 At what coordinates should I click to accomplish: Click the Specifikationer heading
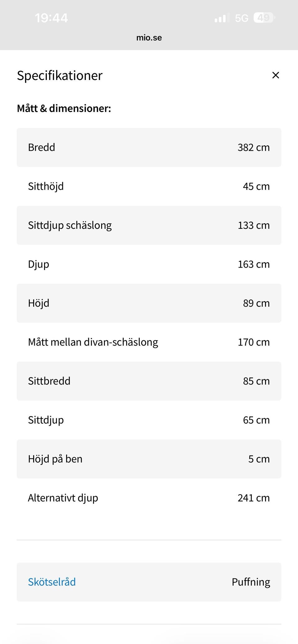click(x=60, y=76)
